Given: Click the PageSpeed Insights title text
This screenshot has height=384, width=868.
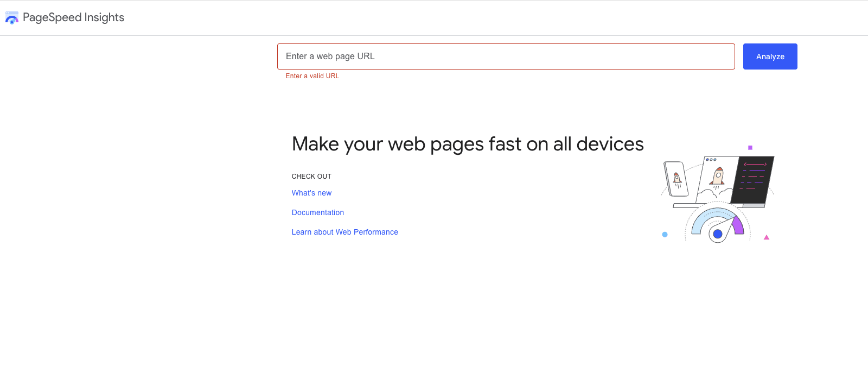Looking at the screenshot, I should coord(73,17).
